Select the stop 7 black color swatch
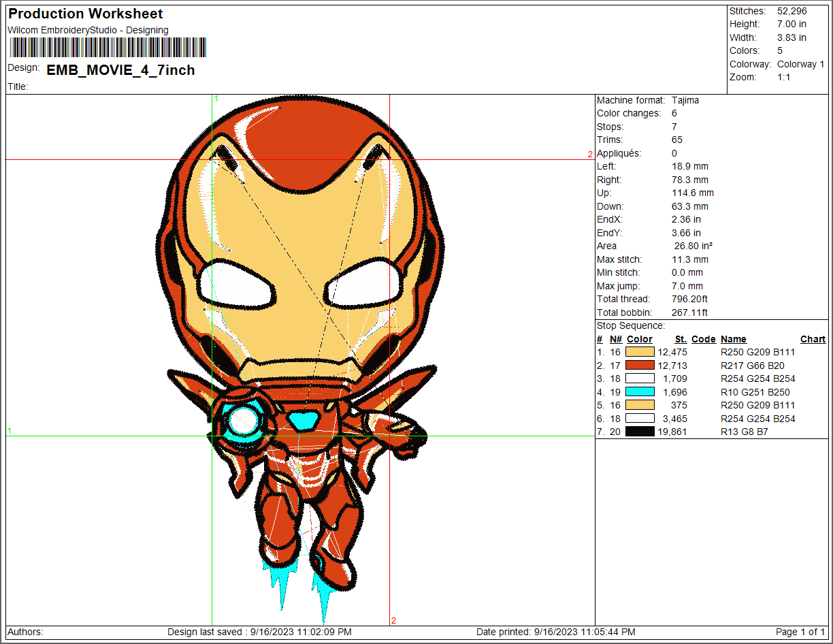 tap(640, 432)
